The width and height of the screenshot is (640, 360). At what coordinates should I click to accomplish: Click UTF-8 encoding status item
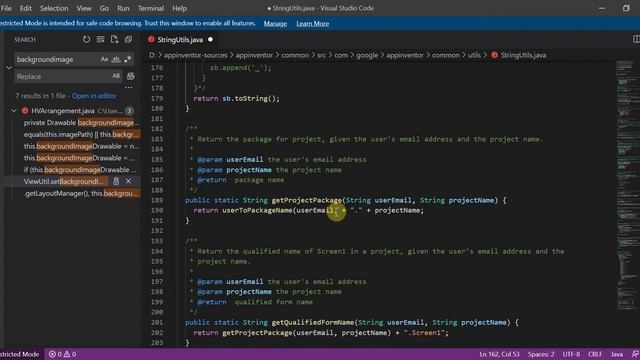tap(571, 354)
